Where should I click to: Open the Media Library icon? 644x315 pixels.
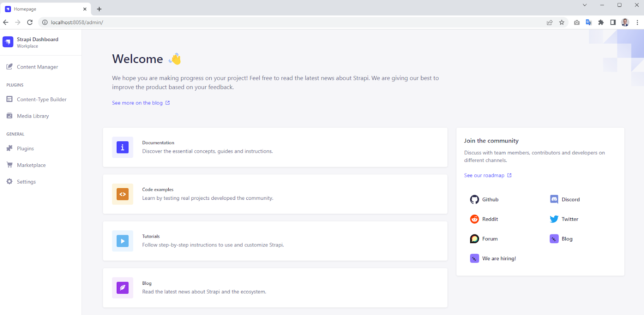[10, 116]
